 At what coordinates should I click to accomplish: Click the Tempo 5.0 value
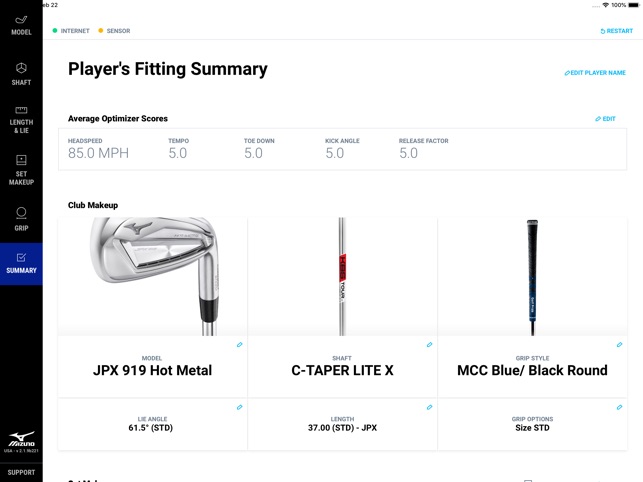[x=178, y=153]
